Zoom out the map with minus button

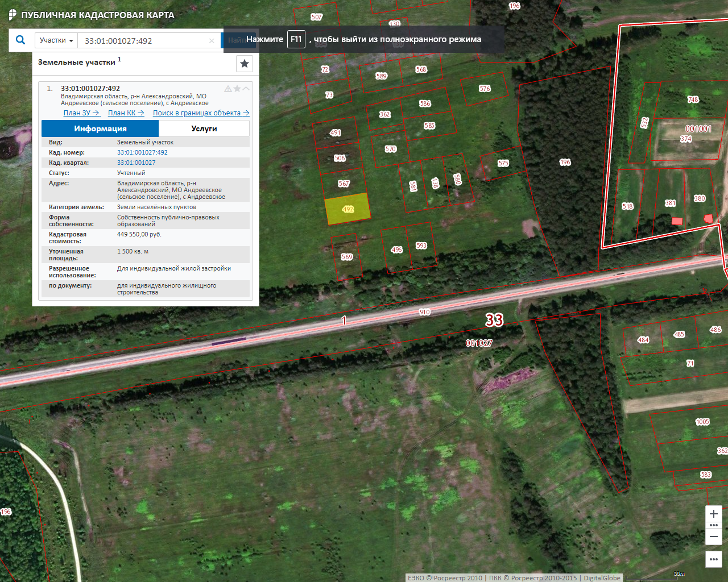pos(714,537)
